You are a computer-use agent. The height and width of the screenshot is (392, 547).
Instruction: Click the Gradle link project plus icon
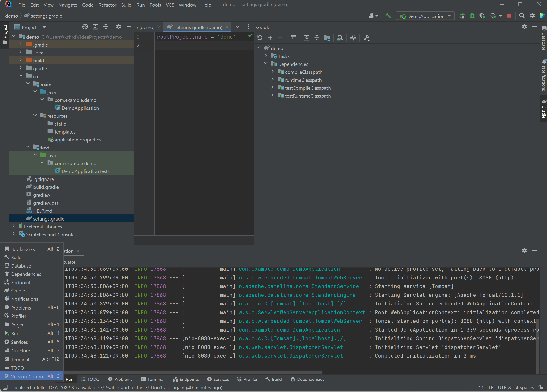tap(270, 38)
